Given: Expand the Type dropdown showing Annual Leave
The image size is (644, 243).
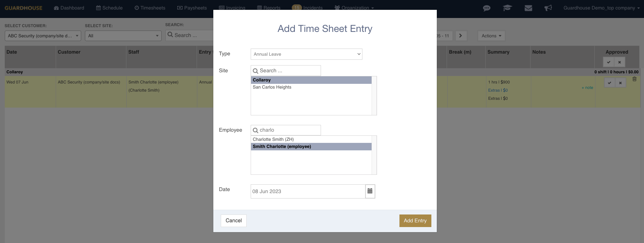Looking at the screenshot, I should 306,54.
